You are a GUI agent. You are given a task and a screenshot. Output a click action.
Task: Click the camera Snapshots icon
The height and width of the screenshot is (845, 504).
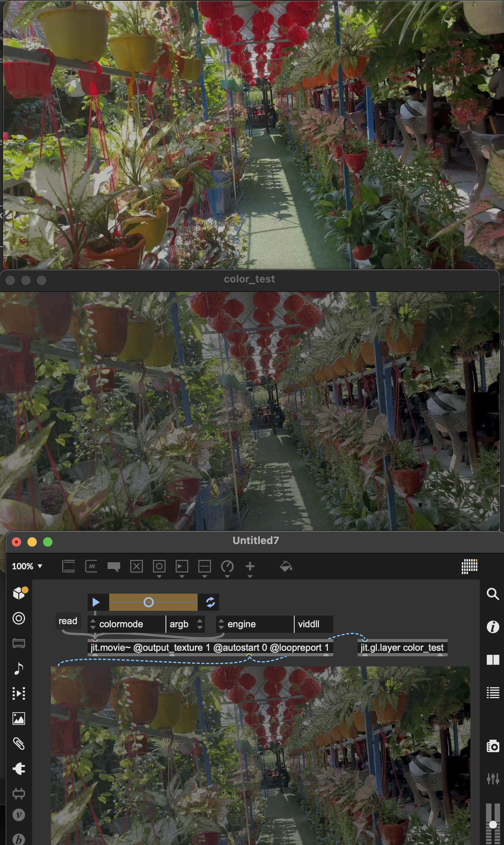[493, 746]
